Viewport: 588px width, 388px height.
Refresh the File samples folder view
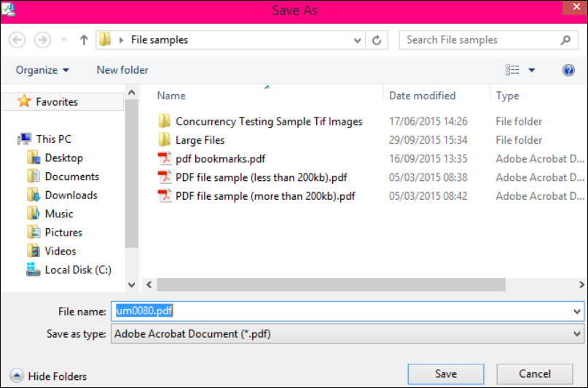[377, 40]
